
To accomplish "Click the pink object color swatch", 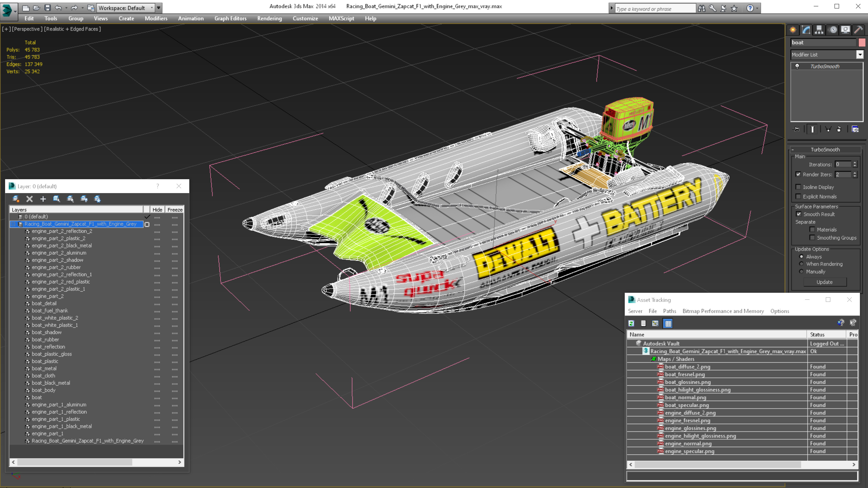I will (862, 42).
